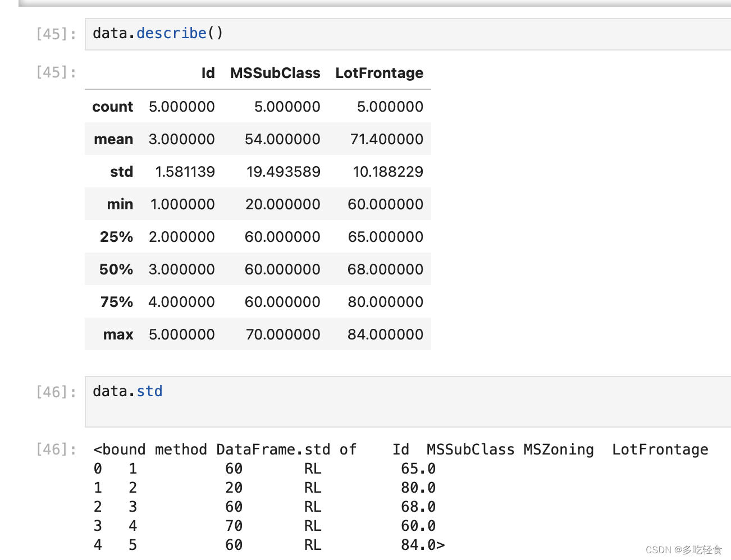Image resolution: width=731 pixels, height=560 pixels.
Task: Click the std value 1.581139
Action: point(185,172)
